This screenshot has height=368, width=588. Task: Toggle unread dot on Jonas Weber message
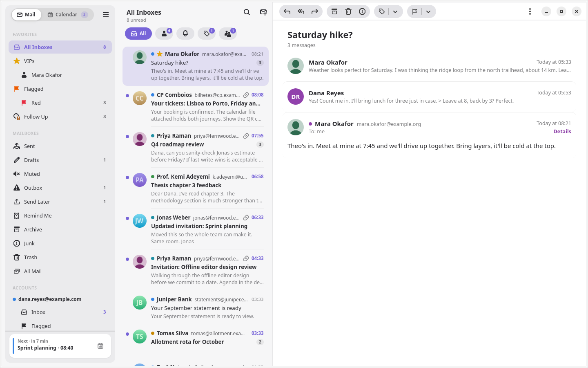click(127, 218)
